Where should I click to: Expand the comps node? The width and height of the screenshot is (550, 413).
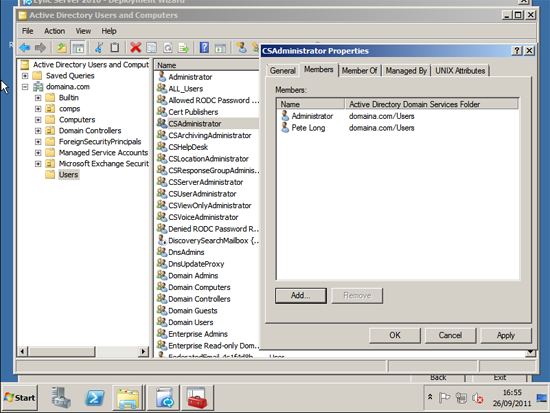point(38,109)
